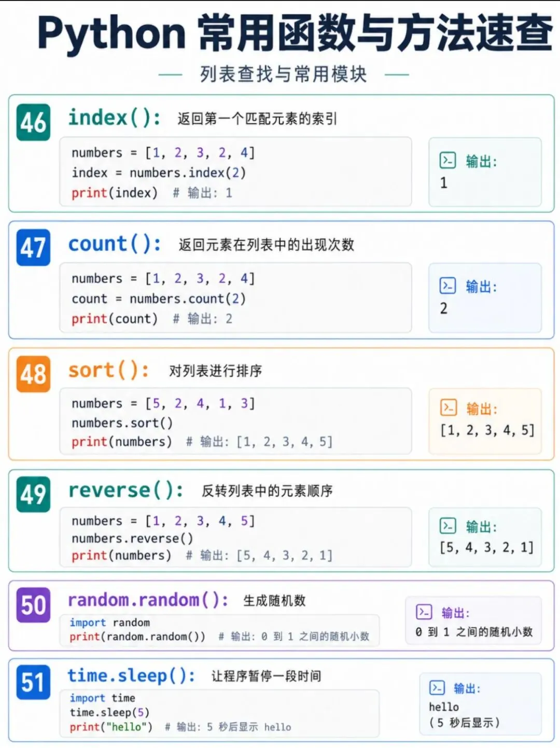Click the index(): function heading
This screenshot has height=748, width=560.
[114, 118]
